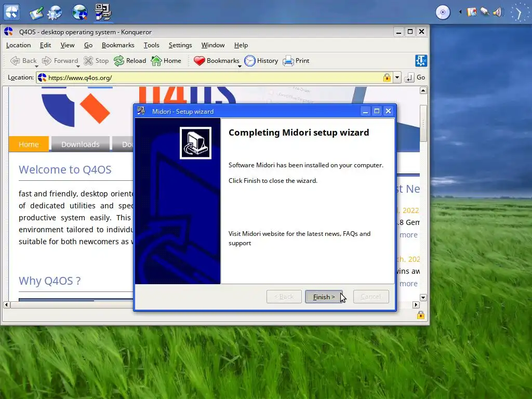Screen dimensions: 532x399
Task: Click the vertical scrollbar thumb in Konqueror
Action: (423, 124)
